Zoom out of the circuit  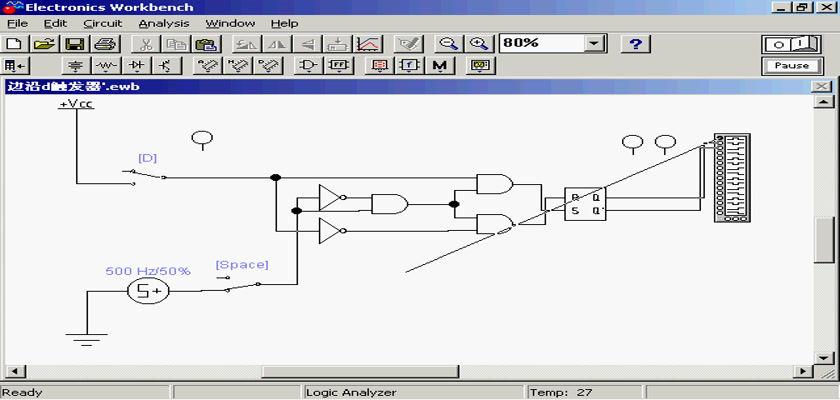[447, 44]
